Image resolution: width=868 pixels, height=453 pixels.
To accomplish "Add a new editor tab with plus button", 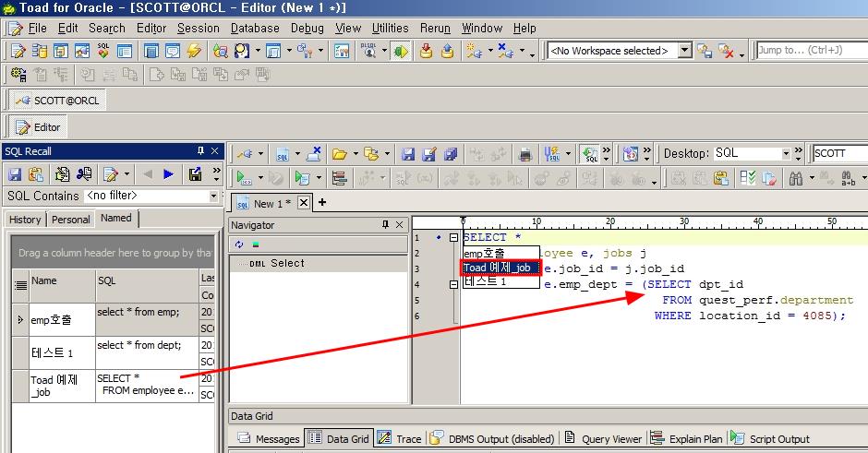I will (322, 202).
